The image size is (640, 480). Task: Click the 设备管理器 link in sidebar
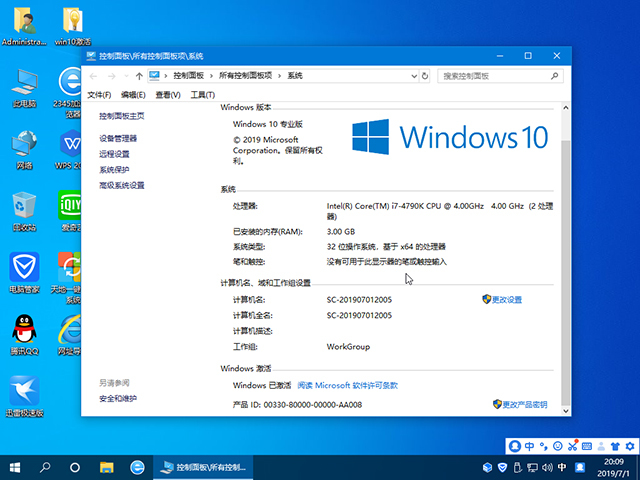coord(118,138)
